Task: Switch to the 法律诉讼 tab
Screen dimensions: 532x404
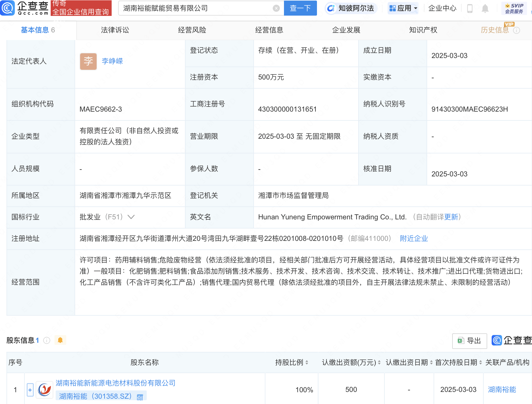Action: point(115,30)
